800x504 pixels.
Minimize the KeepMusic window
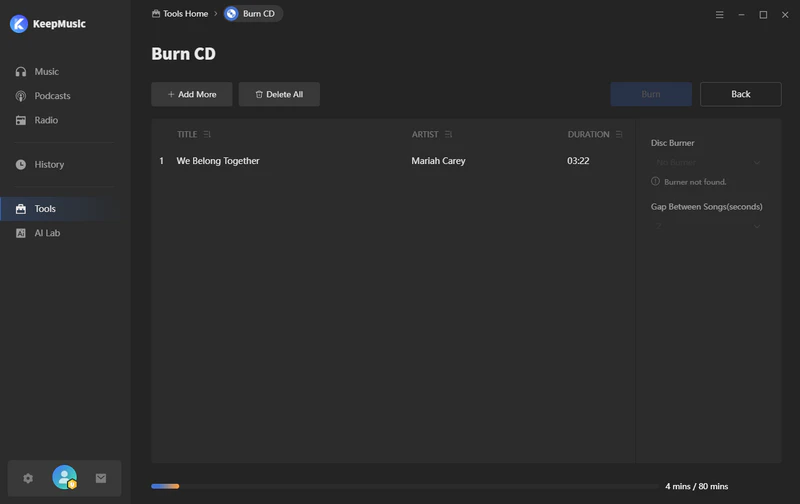click(x=741, y=15)
